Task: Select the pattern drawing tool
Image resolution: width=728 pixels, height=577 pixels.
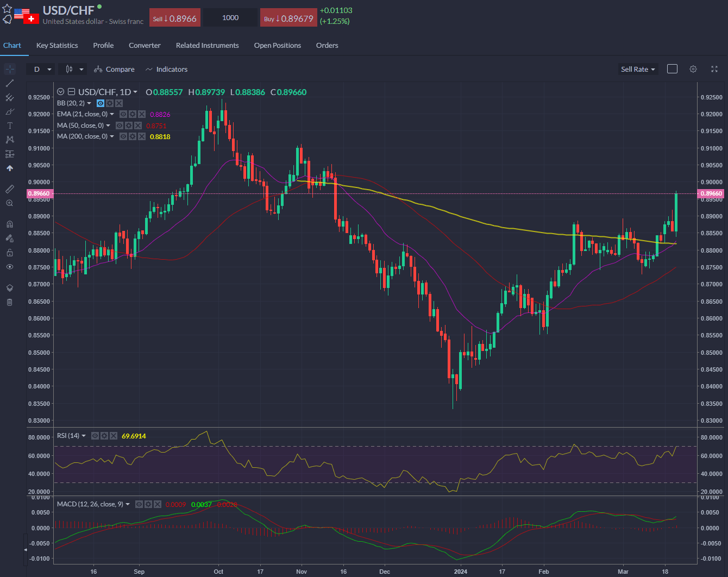Action: coord(10,140)
